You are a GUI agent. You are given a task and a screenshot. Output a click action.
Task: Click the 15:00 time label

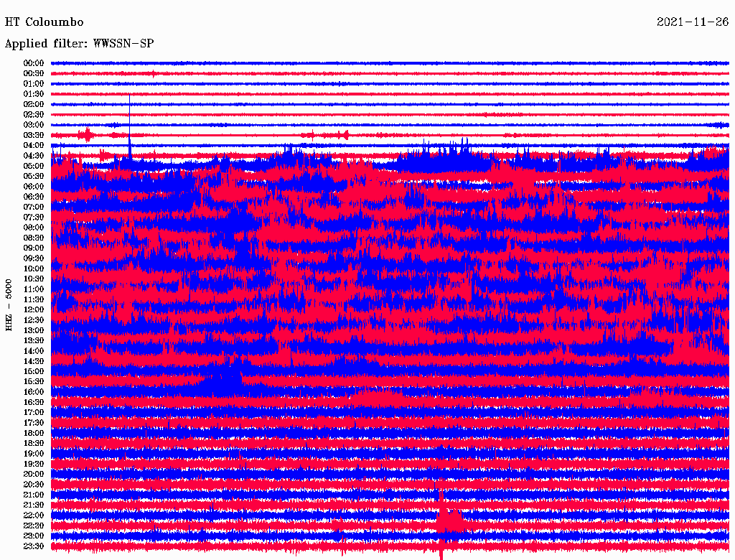pyautogui.click(x=34, y=371)
